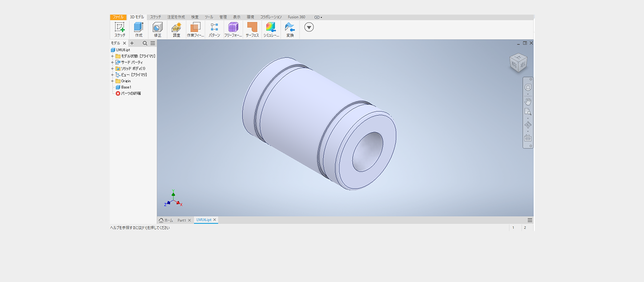Click the Orbit tool in navigation bar
644x282 pixels.
(528, 124)
